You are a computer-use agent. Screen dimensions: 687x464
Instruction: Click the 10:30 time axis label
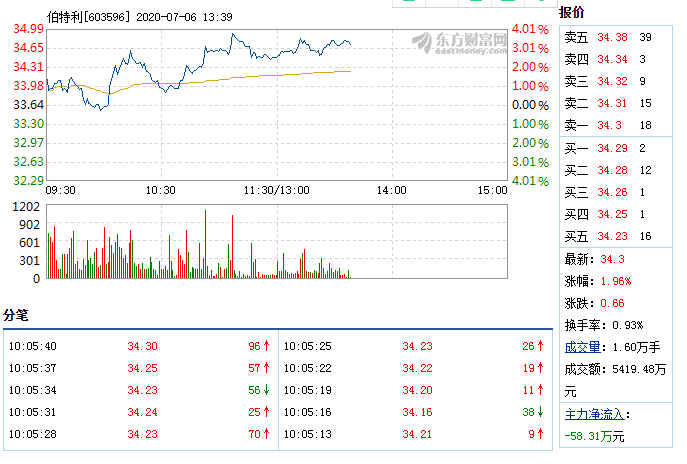click(x=161, y=190)
